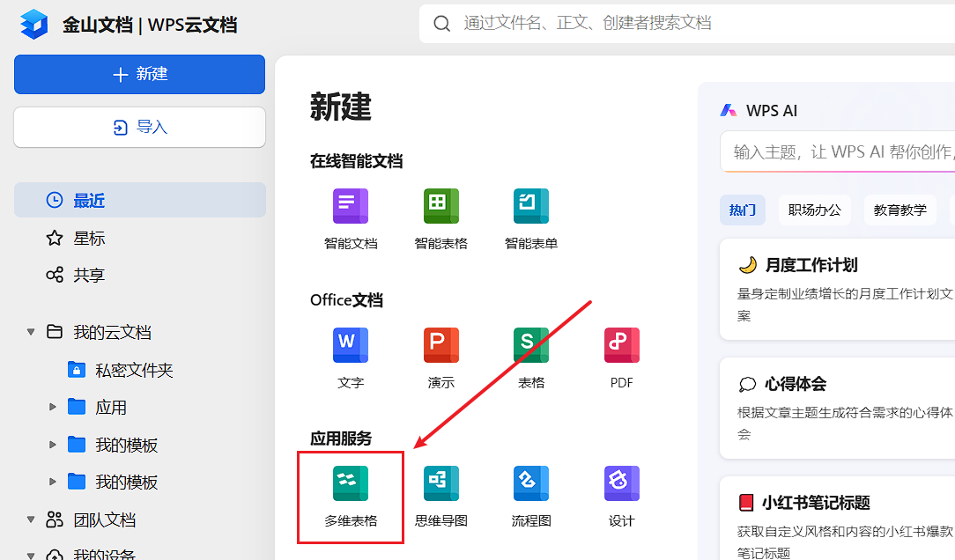Click the blue 新建 button
Image resolution: width=955 pixels, height=560 pixels.
point(139,74)
